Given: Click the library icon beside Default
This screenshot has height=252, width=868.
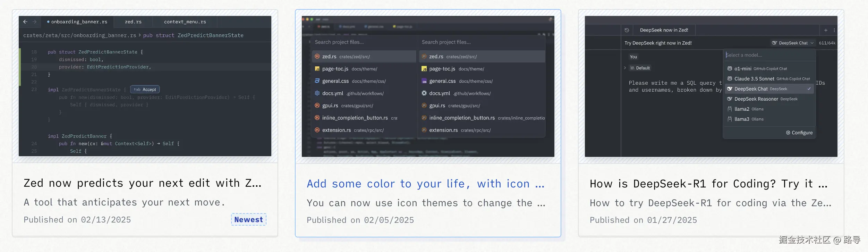Looking at the screenshot, I should (632, 68).
